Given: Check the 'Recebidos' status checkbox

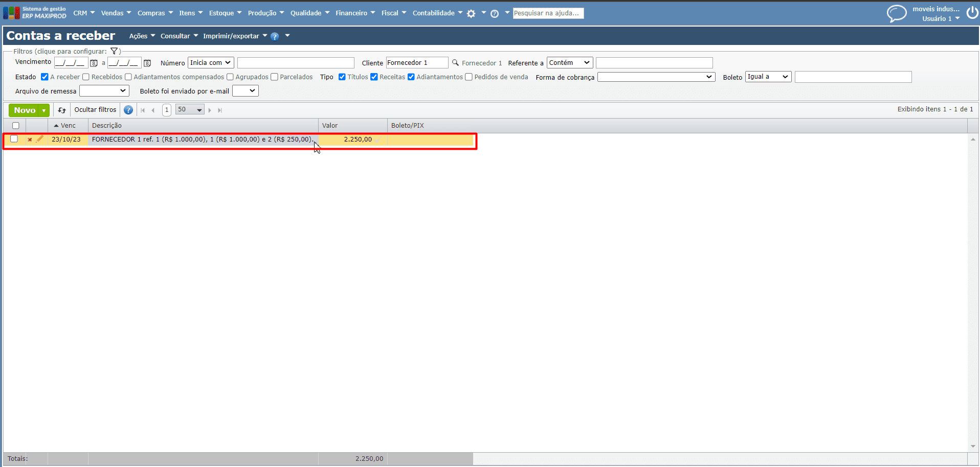Looking at the screenshot, I should tap(86, 77).
